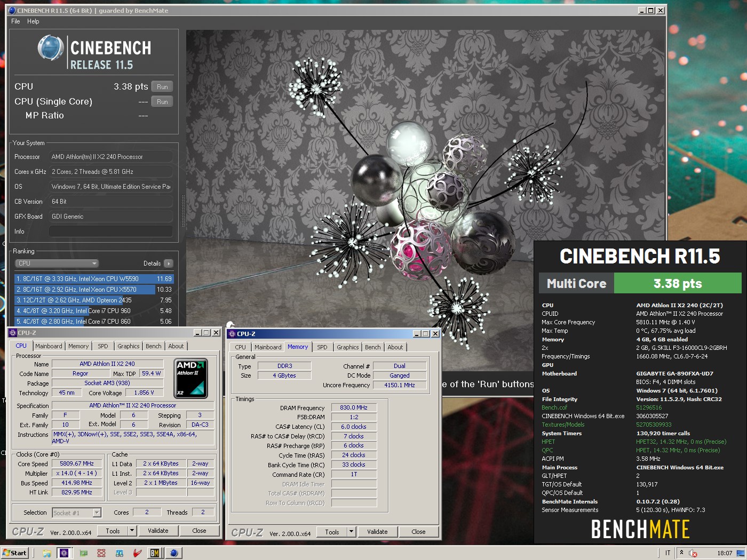Select CPU tab in CPU-Z Memory window
Image resolution: width=747 pixels, height=560 pixels.
click(x=241, y=347)
